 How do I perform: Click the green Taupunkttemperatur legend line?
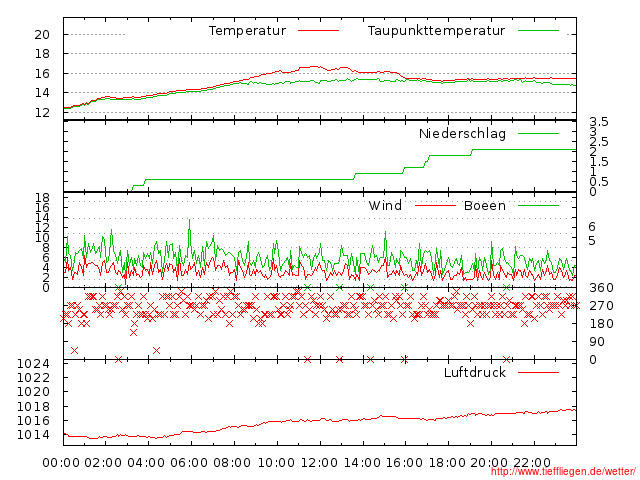click(x=538, y=31)
